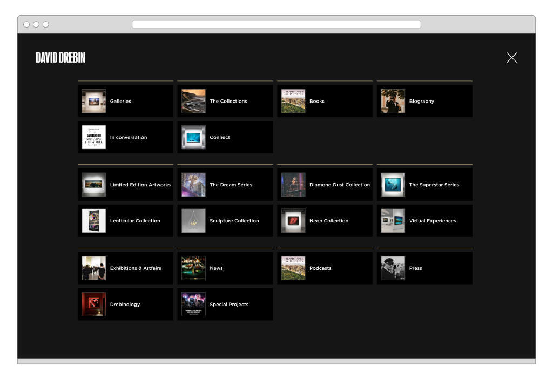553x392 pixels.
Task: Click the Books cover thumbnail
Action: click(x=293, y=101)
